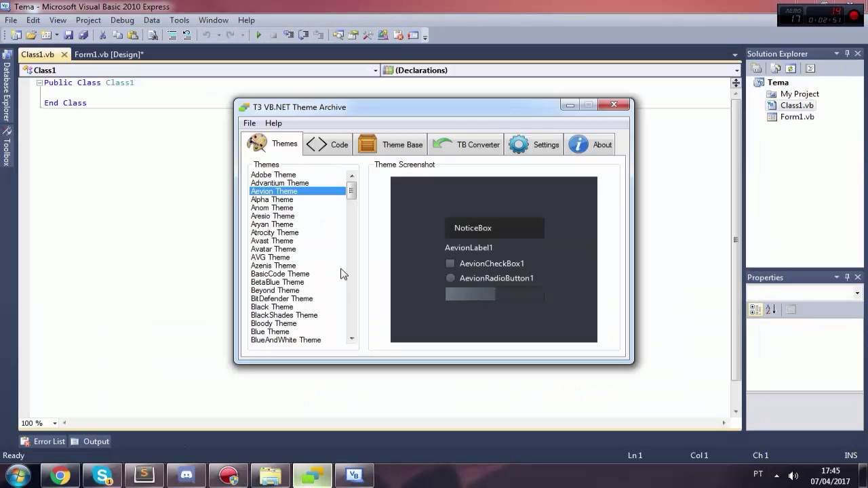Click the Cut scissors icon
The height and width of the screenshot is (488, 868).
(x=102, y=35)
